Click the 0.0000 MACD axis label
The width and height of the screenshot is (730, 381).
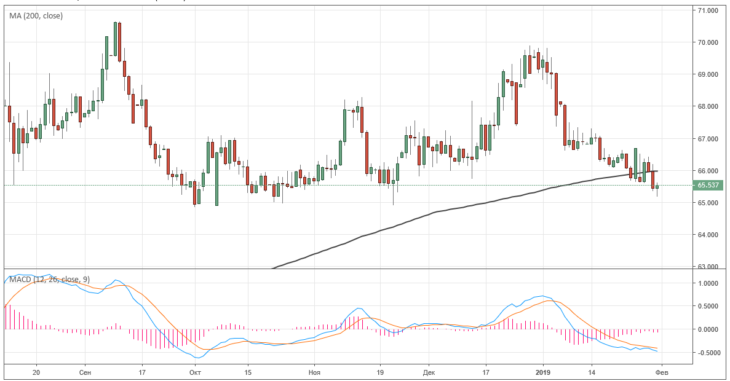[709, 329]
